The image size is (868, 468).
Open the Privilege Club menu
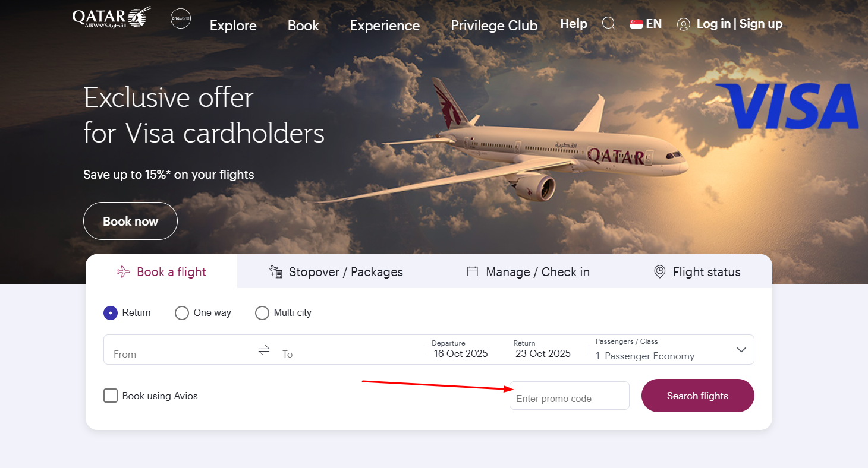point(494,26)
